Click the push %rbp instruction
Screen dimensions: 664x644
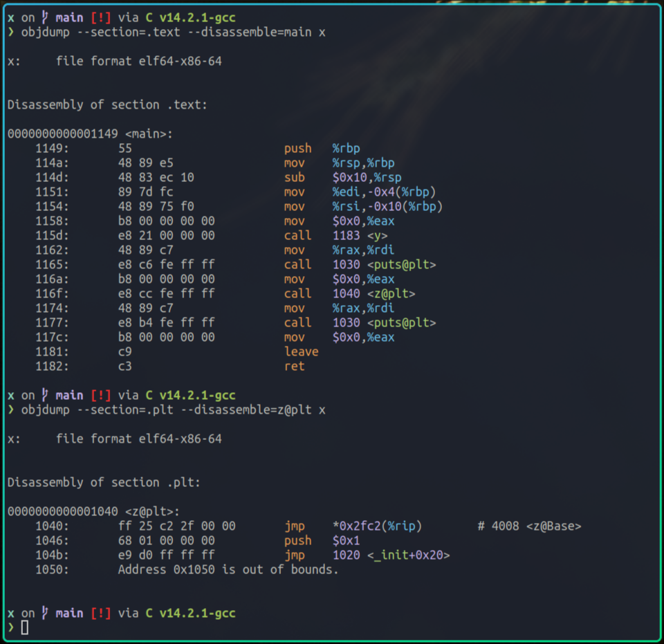pyautogui.click(x=322, y=148)
